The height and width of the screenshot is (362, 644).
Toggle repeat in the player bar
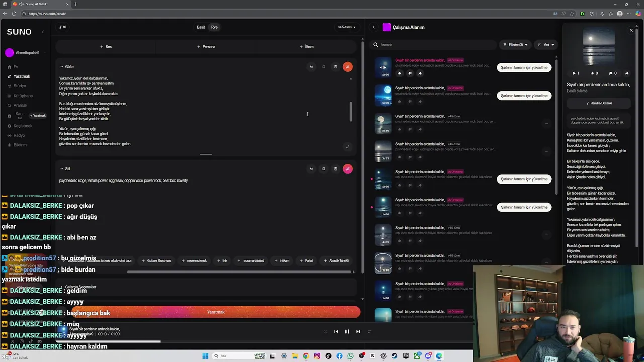[x=369, y=332]
